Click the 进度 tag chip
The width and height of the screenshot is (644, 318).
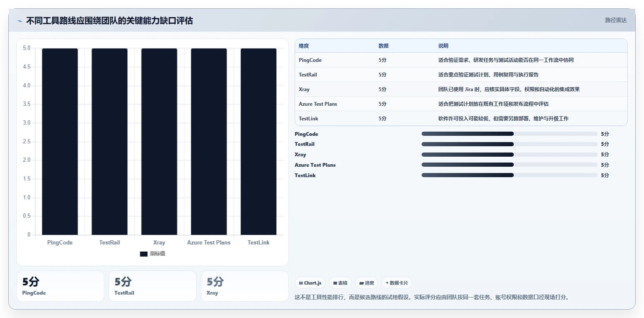pyautogui.click(x=366, y=283)
